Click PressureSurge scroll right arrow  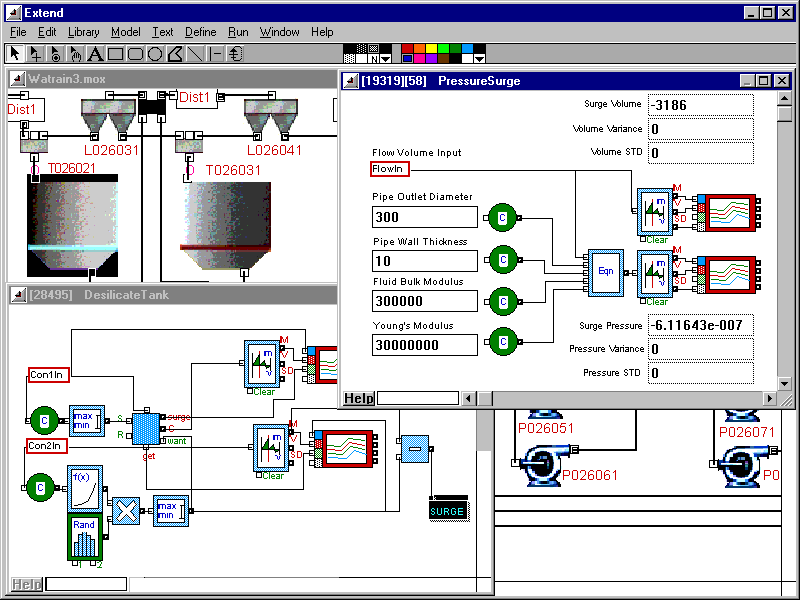click(x=770, y=398)
